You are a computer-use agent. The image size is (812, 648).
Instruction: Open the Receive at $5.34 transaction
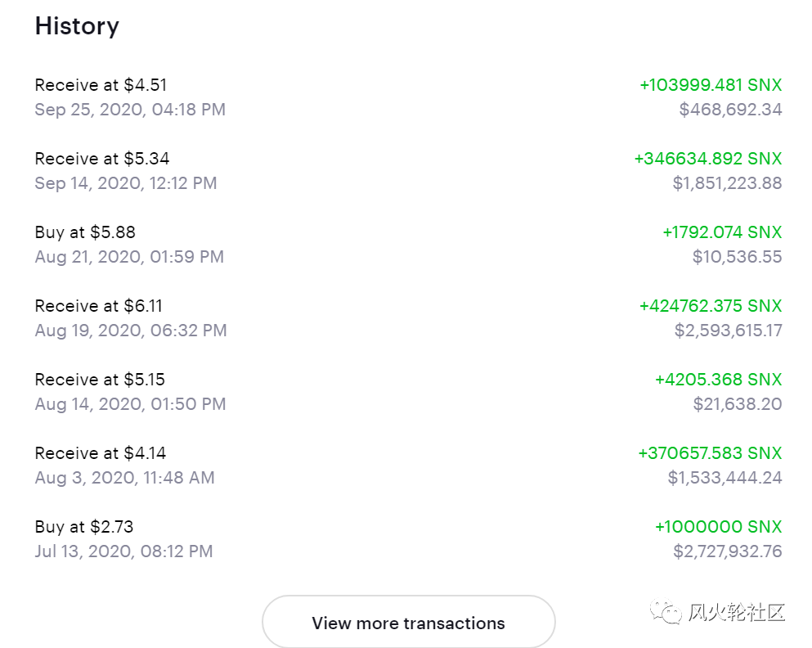point(408,170)
